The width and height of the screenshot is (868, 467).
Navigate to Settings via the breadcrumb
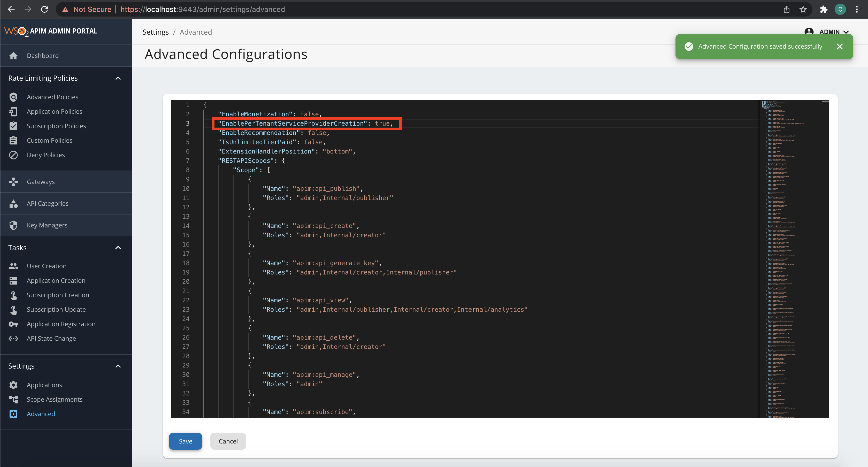pos(155,32)
